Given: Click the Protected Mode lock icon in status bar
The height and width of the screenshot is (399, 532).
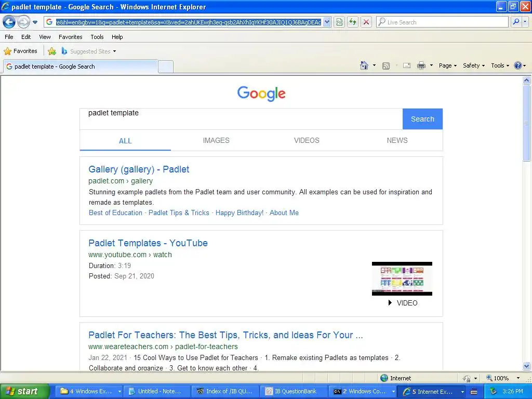Looking at the screenshot, I should click(467, 378).
